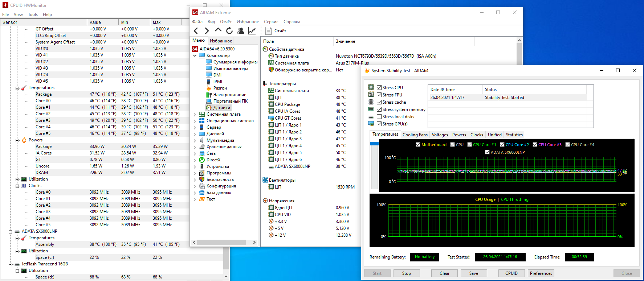Click the Save button
The width and height of the screenshot is (644, 281).
point(473,273)
